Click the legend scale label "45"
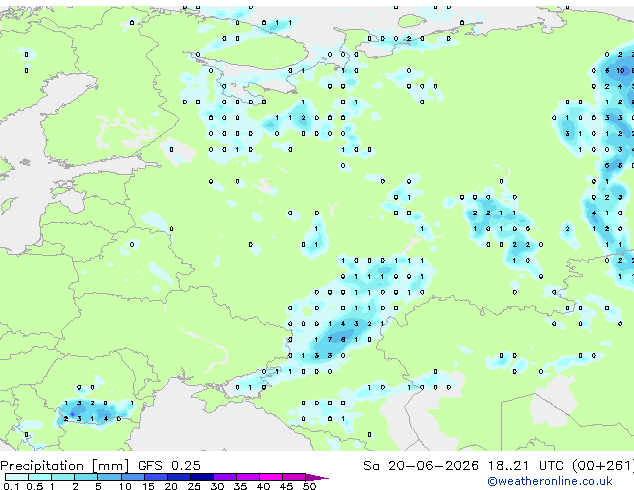 [x=286, y=486]
